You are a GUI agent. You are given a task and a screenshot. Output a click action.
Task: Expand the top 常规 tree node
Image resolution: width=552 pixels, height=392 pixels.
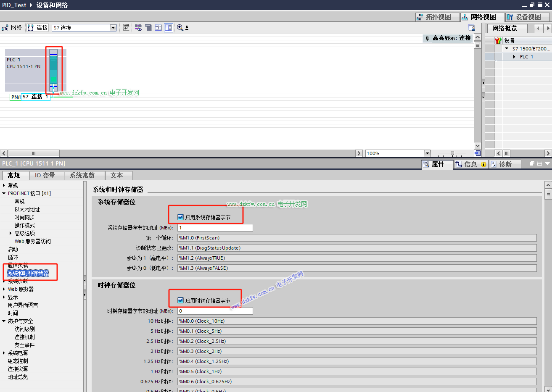coord(4,185)
